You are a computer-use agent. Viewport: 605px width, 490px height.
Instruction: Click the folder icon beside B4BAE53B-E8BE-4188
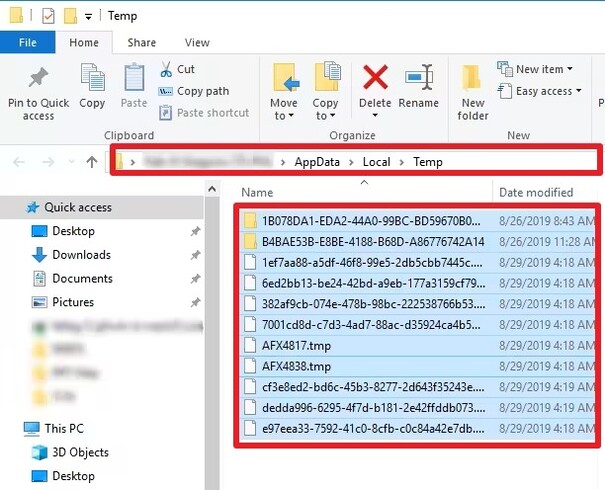click(x=250, y=242)
